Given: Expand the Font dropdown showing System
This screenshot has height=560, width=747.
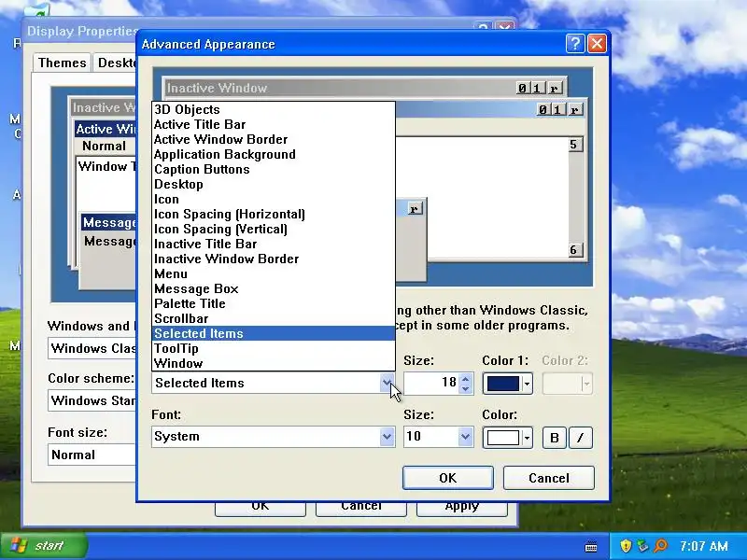Looking at the screenshot, I should [x=387, y=437].
